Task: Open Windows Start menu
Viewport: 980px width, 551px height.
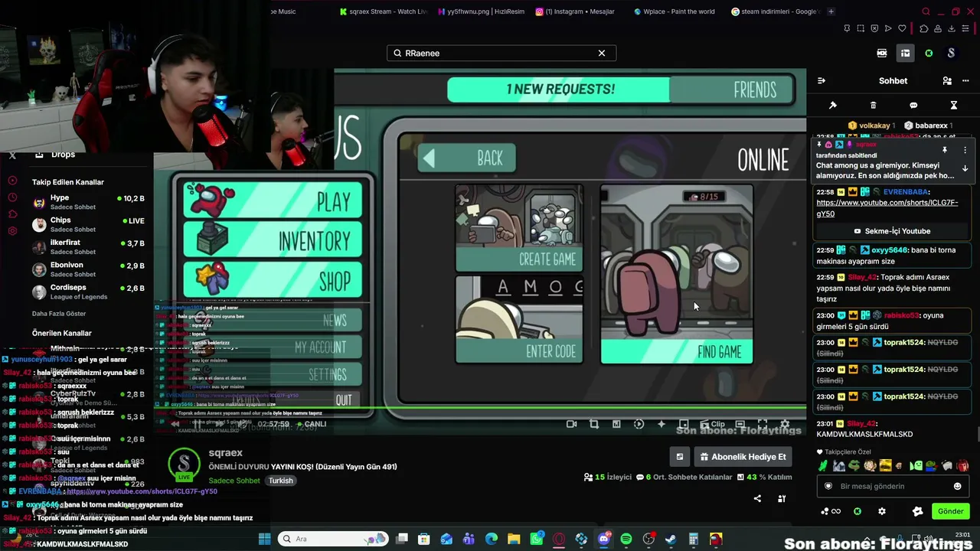Action: pyautogui.click(x=264, y=539)
